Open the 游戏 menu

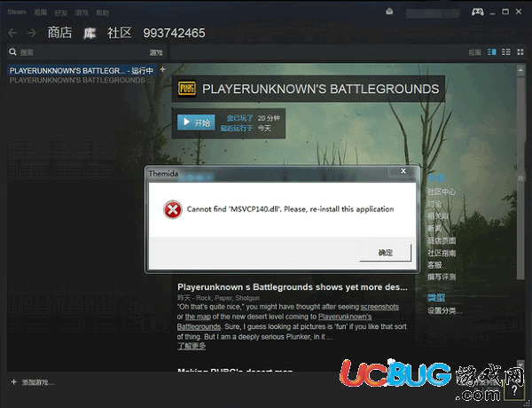[82, 12]
